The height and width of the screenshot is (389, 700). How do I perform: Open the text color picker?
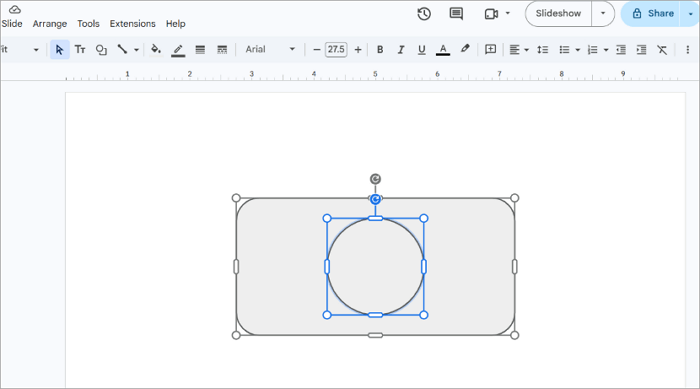click(x=442, y=50)
